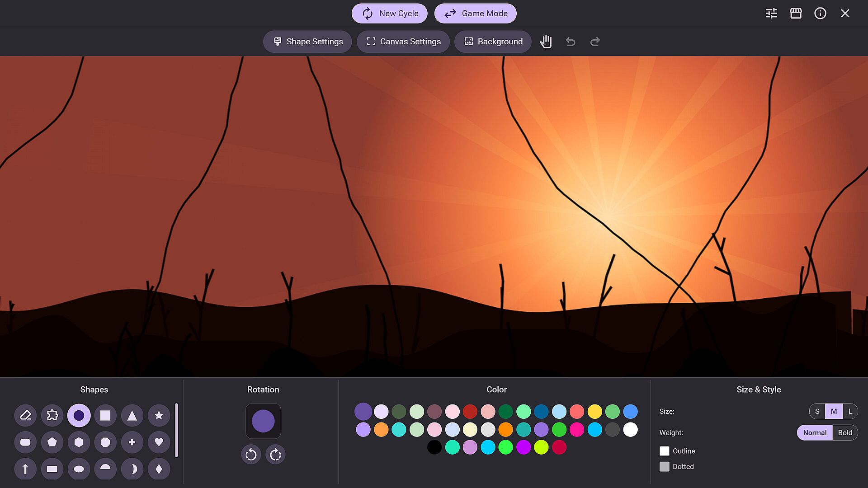Screen dimensions: 868x488
Task: Click the undo arrow
Action: pyautogui.click(x=571, y=42)
